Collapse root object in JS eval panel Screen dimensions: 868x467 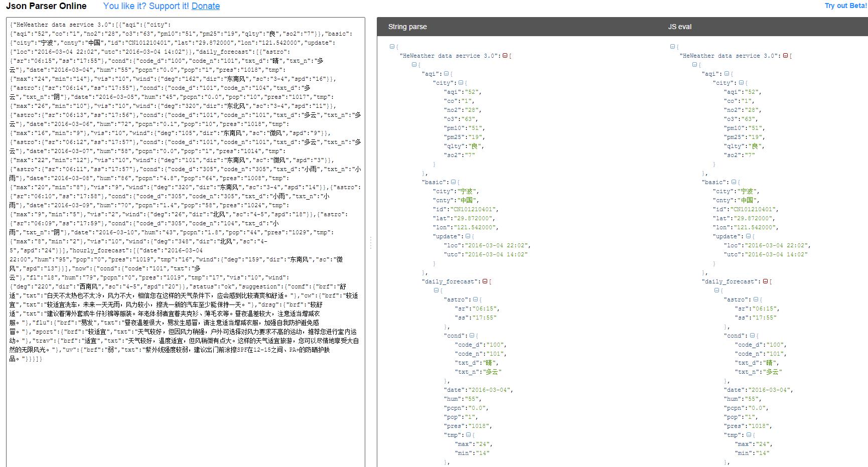(x=672, y=47)
